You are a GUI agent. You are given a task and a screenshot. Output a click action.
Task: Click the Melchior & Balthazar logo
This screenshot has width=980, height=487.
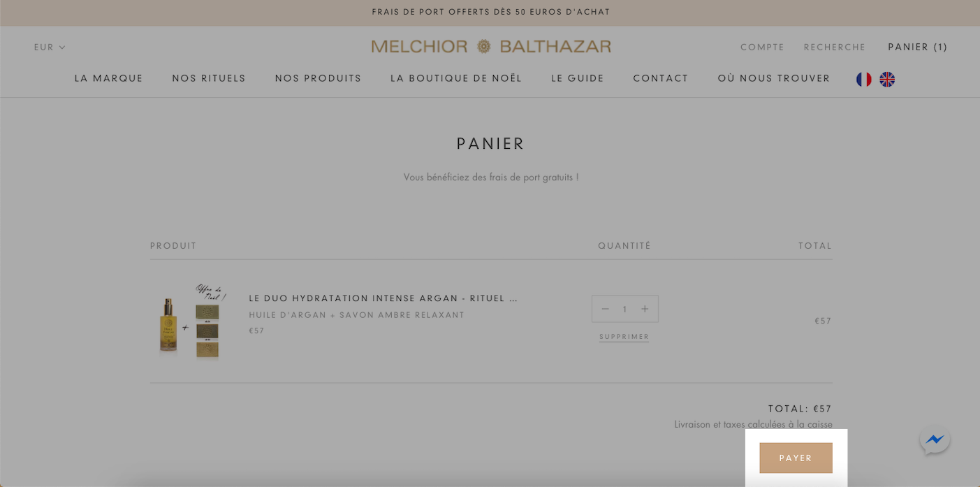pyautogui.click(x=491, y=46)
